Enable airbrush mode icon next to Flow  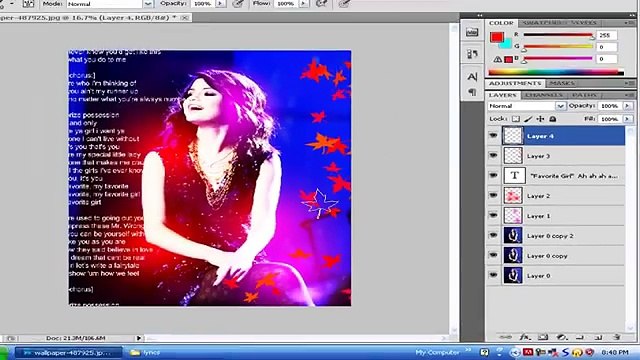click(x=322, y=4)
